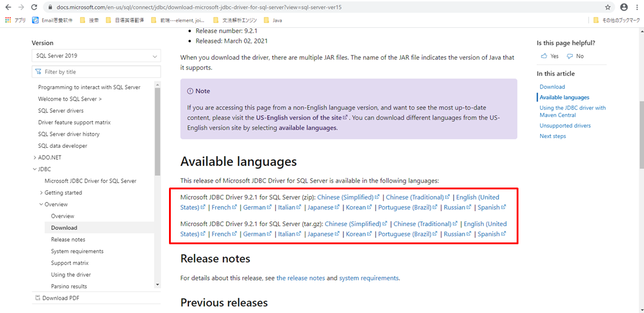
Task: Collapse the JDBC tree node
Action: [34, 169]
